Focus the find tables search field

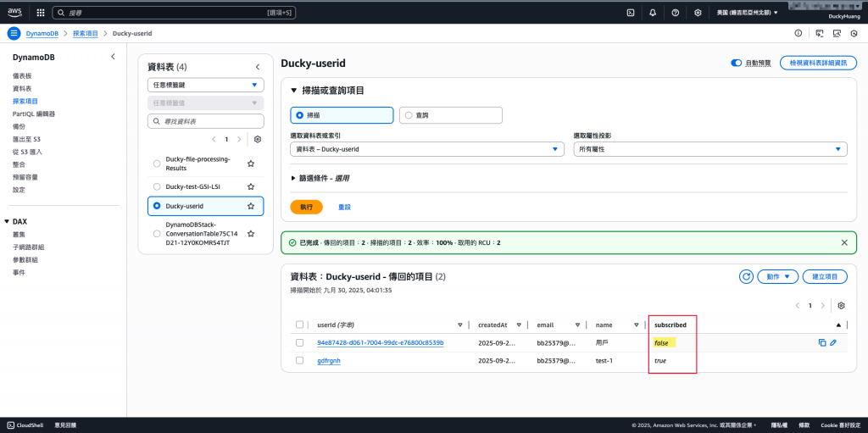206,120
